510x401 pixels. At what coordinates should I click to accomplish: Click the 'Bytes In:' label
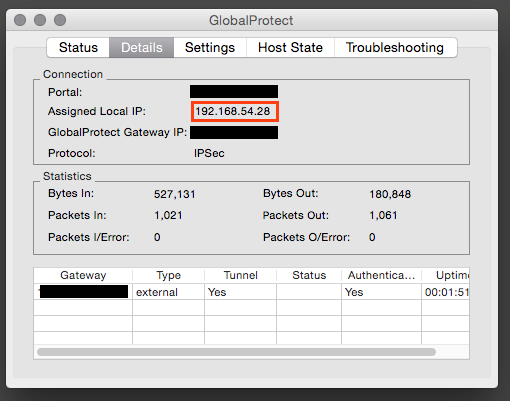coord(71,193)
